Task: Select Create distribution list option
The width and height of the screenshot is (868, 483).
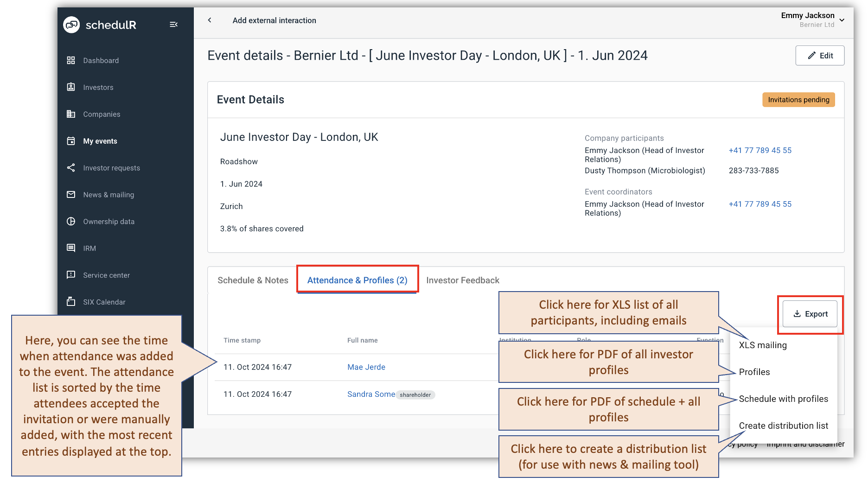Action: 783,426
